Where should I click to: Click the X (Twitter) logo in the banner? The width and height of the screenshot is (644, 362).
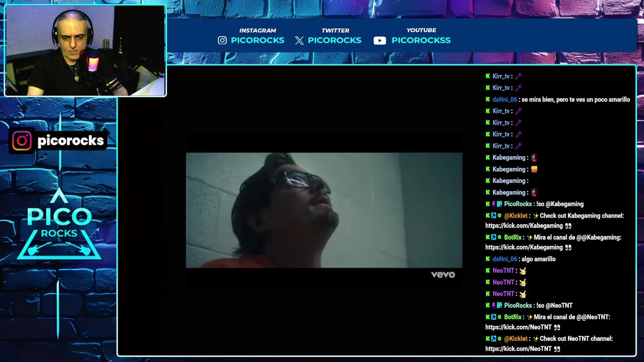click(x=299, y=41)
